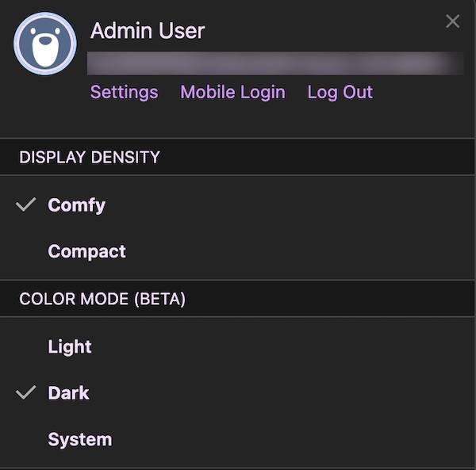Click the empty check slot beside Compact
476x470 pixels.
point(26,251)
